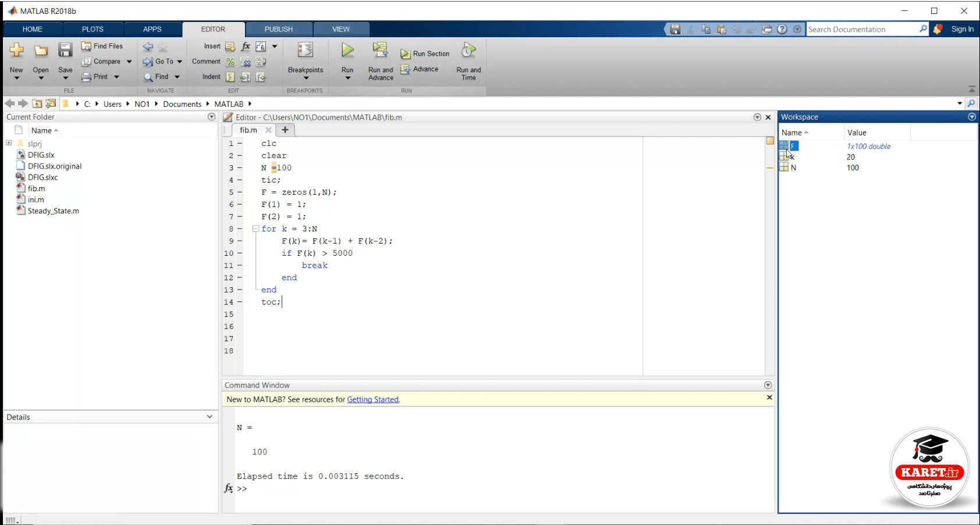Click the quick access Paste icon
Viewport: 980px width, 525px height.
click(x=722, y=29)
